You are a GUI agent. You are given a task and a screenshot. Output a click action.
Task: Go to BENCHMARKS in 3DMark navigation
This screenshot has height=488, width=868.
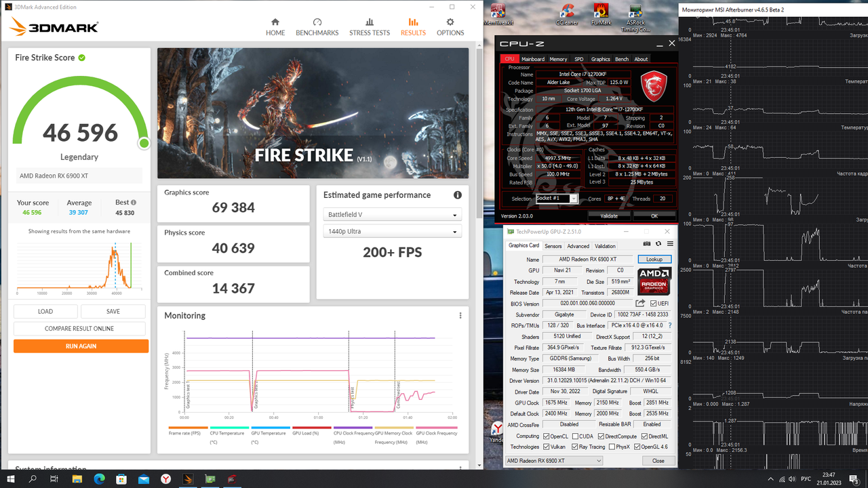pyautogui.click(x=317, y=27)
